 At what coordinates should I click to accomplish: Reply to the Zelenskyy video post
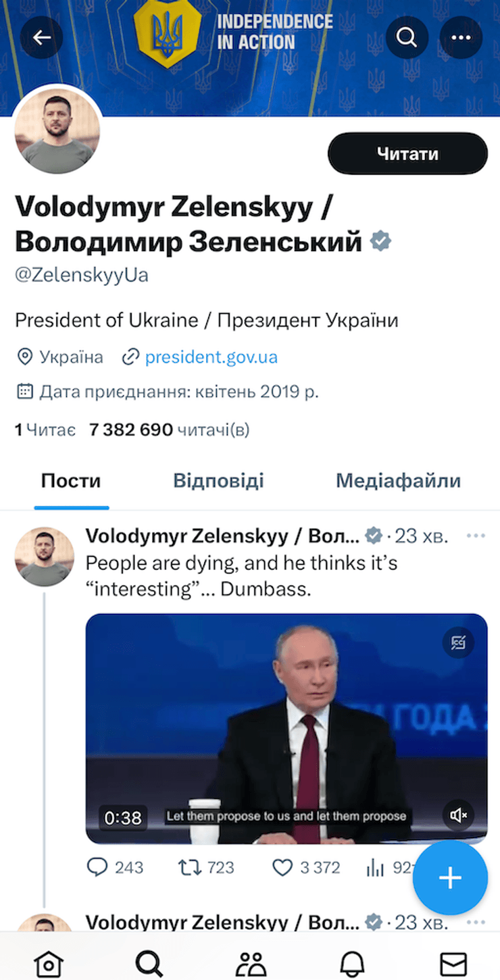98,867
